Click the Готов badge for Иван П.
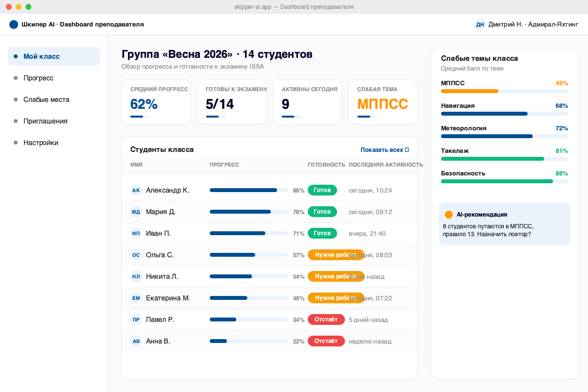 coord(322,233)
